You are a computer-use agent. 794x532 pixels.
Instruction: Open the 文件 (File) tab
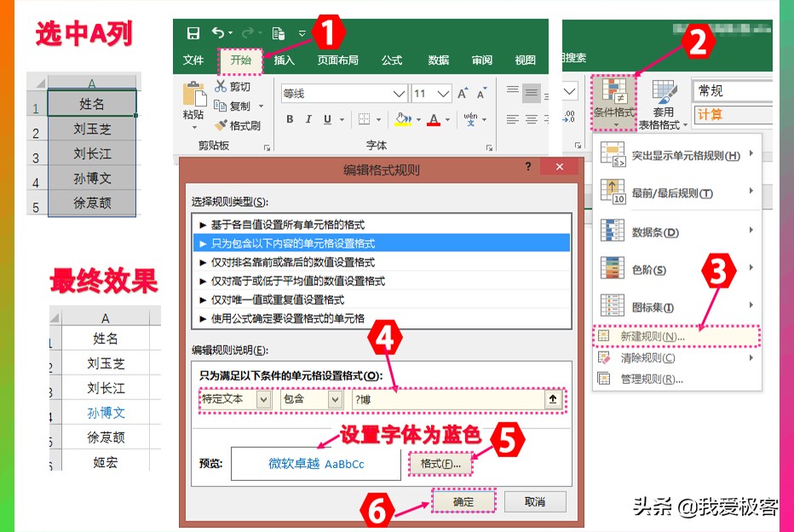click(193, 60)
